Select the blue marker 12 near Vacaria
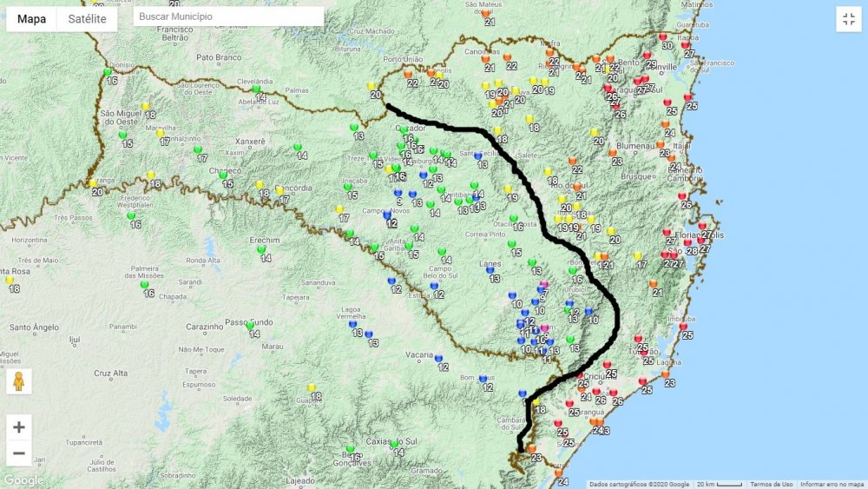868x489 pixels. click(x=438, y=359)
